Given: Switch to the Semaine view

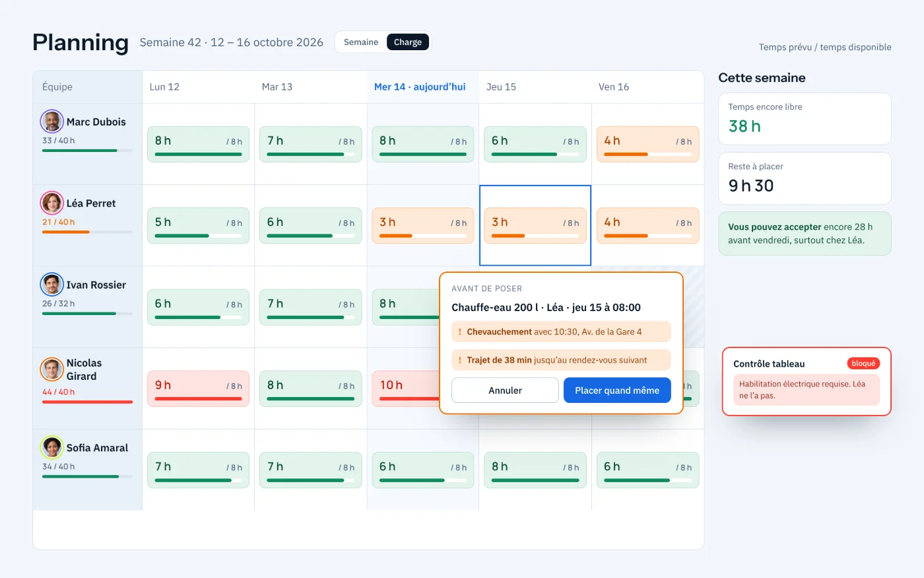Looking at the screenshot, I should [x=361, y=42].
